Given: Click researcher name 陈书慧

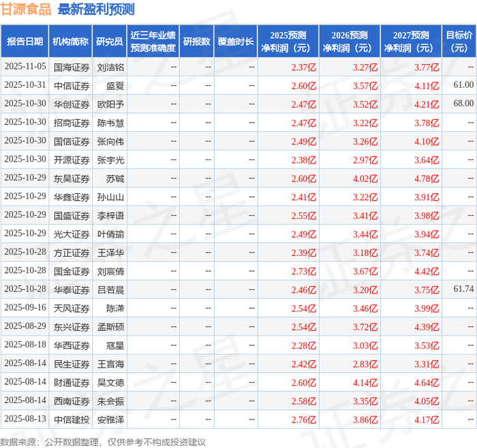Looking at the screenshot, I should point(110,123).
